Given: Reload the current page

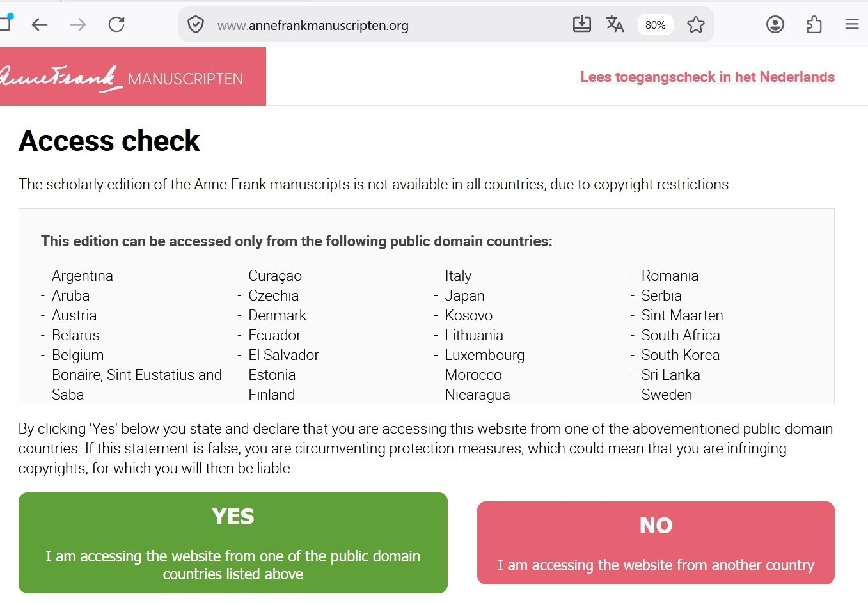Looking at the screenshot, I should 116,25.
